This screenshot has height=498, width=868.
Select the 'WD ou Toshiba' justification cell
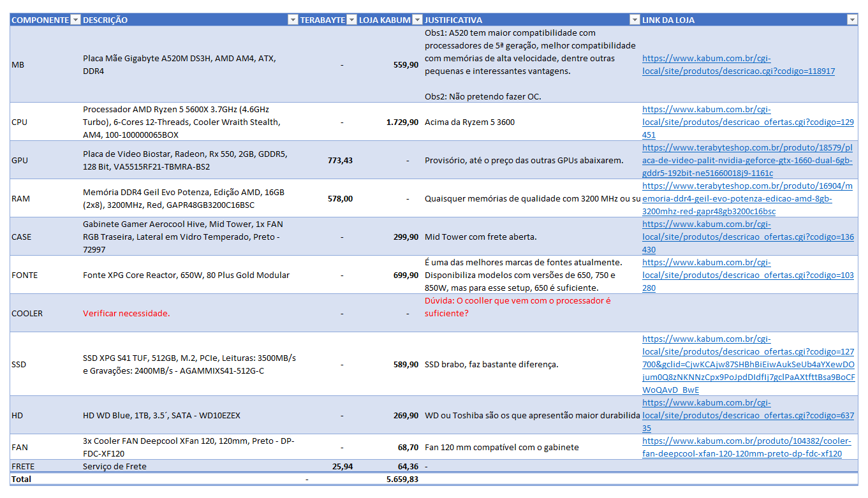(x=532, y=415)
